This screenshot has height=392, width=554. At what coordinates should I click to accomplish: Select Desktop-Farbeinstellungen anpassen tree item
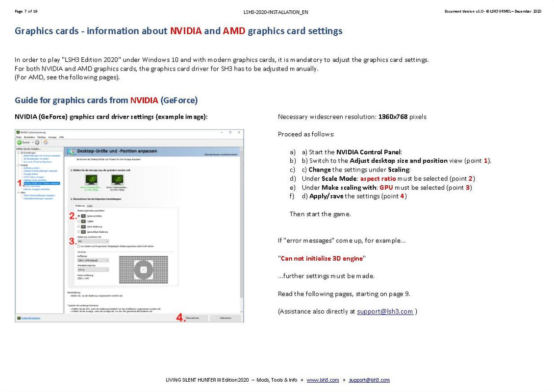click(x=41, y=171)
